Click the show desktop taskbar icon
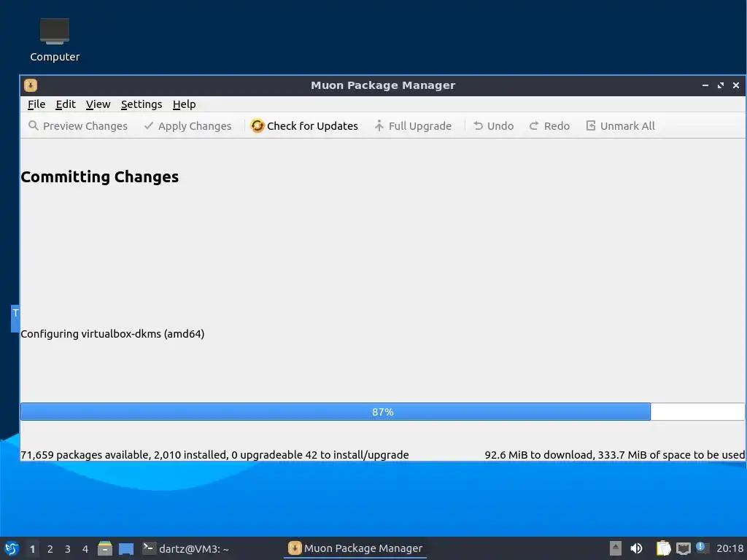 pos(125,548)
